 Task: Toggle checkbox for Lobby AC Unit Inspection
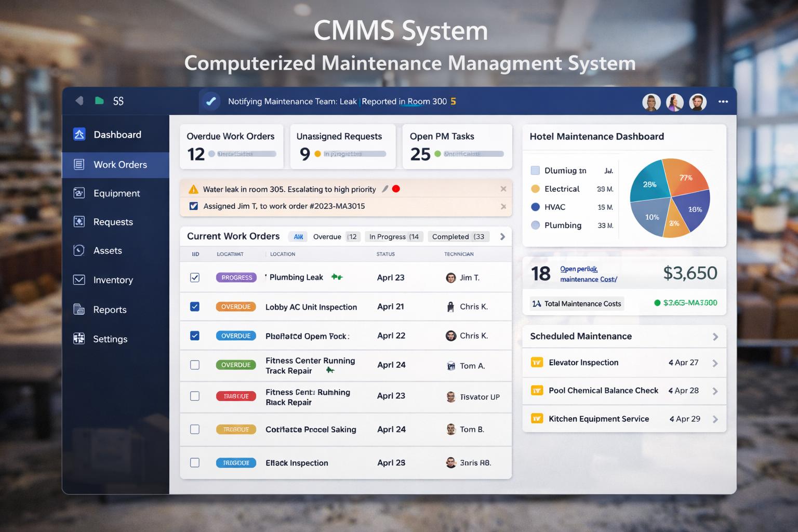coord(195,307)
